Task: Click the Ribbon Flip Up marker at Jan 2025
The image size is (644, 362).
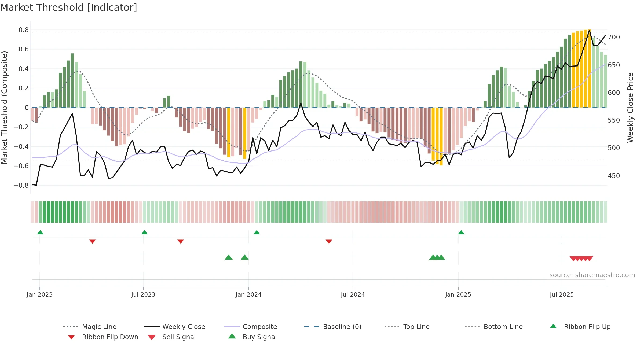Action: point(461,232)
